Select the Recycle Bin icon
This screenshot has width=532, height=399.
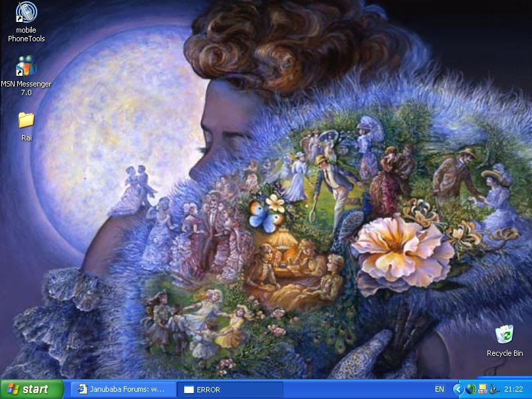pos(505,340)
